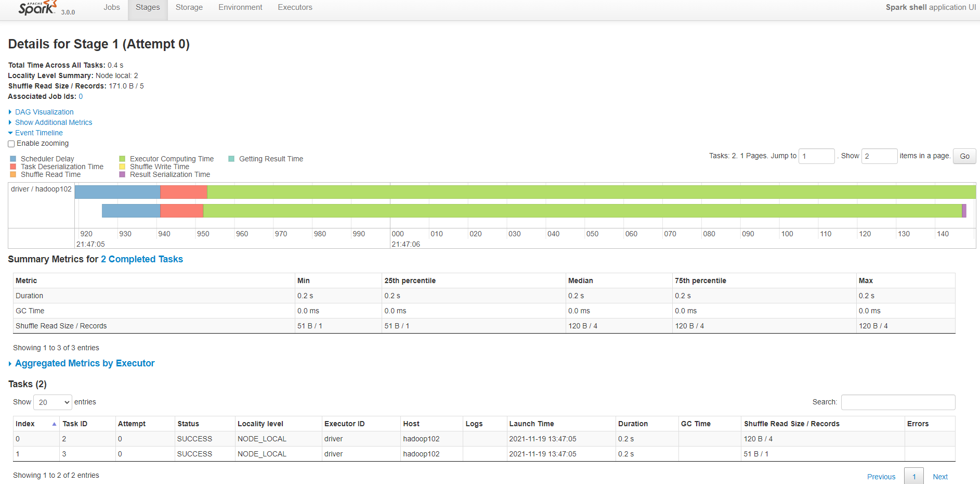Click the Result Serialization Time purple legend square
Viewport: 980px width, 484px height.
tap(122, 174)
